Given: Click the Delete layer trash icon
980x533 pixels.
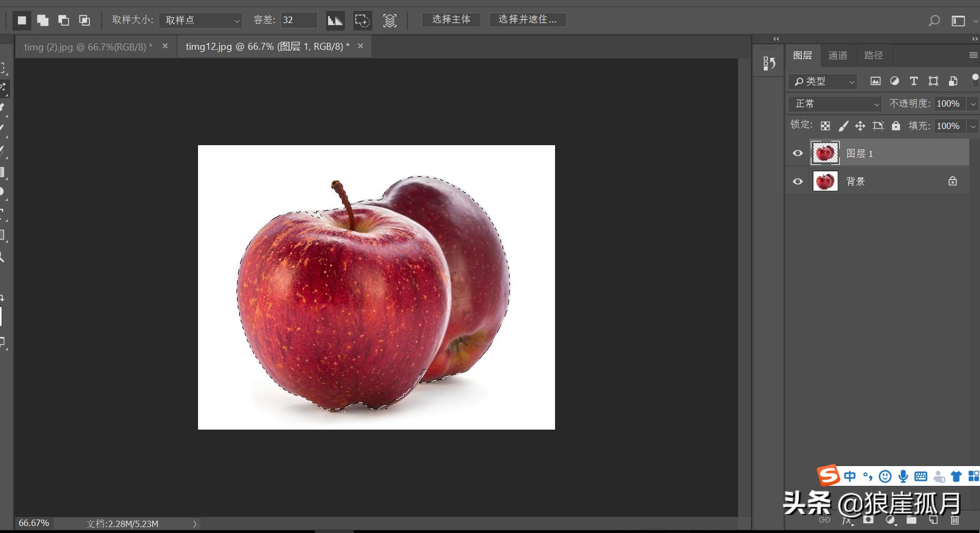Looking at the screenshot, I should click(x=956, y=520).
